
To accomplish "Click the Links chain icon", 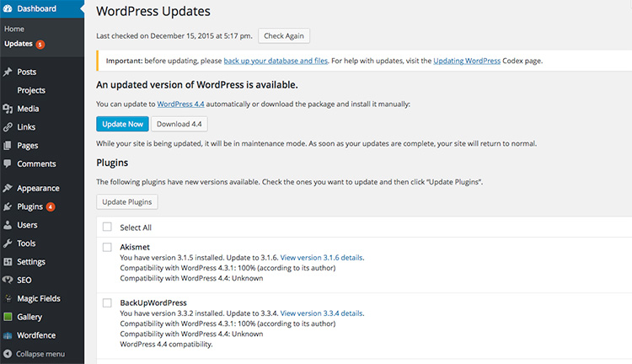I will (8, 127).
